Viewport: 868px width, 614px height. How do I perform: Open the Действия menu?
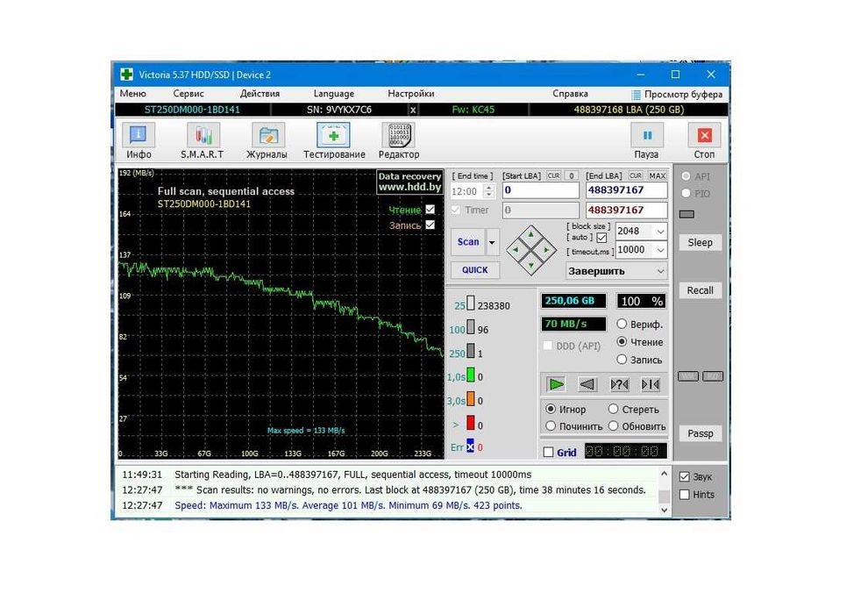pyautogui.click(x=260, y=94)
